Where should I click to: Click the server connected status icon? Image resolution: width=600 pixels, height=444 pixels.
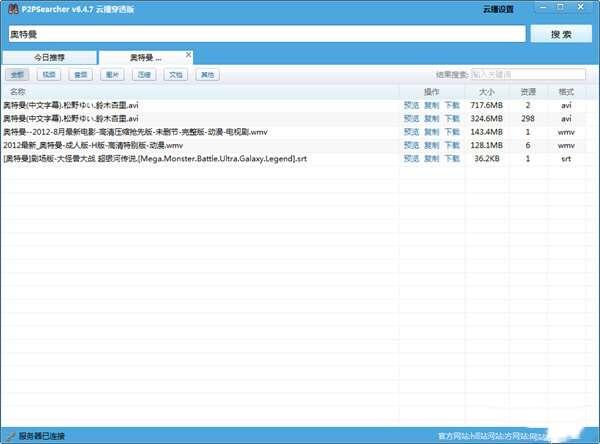click(9, 436)
